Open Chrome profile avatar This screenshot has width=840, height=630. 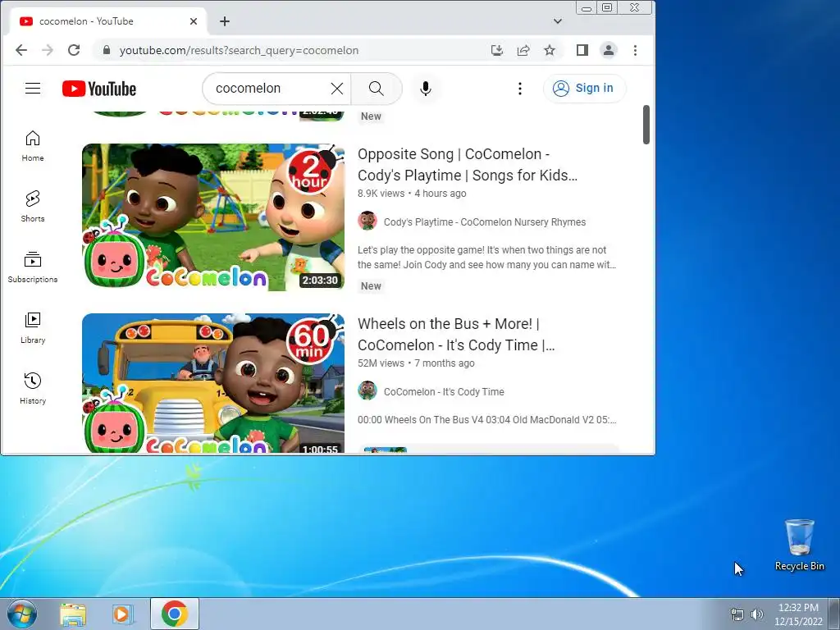(609, 50)
